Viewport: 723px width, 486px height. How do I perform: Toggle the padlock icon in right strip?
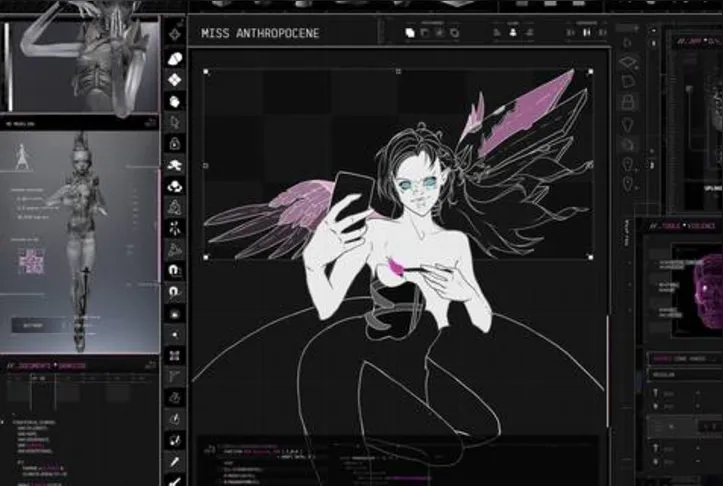pos(628,102)
